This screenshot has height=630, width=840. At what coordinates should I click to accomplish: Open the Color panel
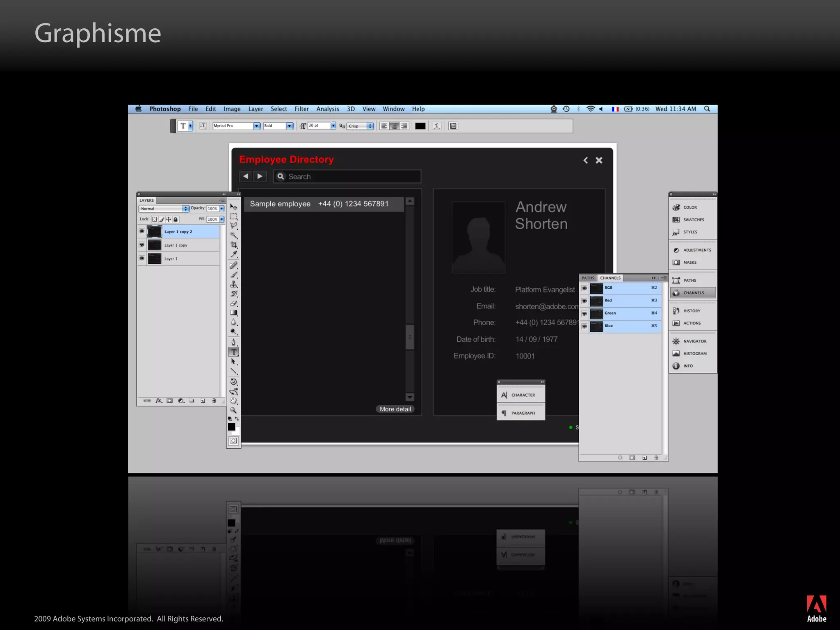[x=693, y=208]
